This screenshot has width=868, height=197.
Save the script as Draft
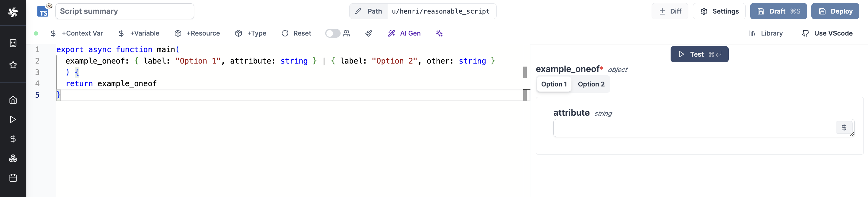coord(778,11)
